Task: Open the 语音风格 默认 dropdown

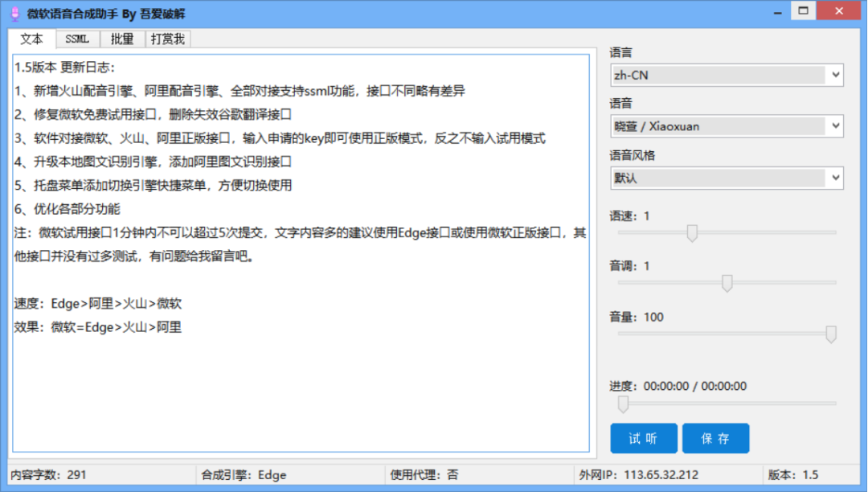Action: (727, 178)
